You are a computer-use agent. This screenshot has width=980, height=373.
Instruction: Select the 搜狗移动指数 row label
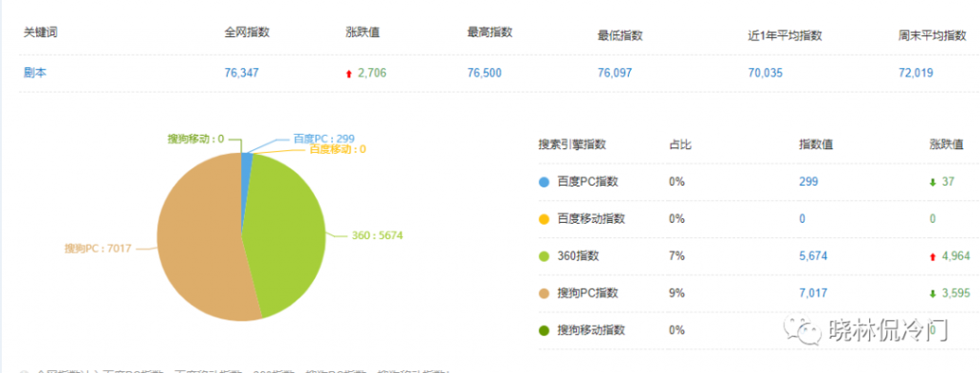click(591, 330)
